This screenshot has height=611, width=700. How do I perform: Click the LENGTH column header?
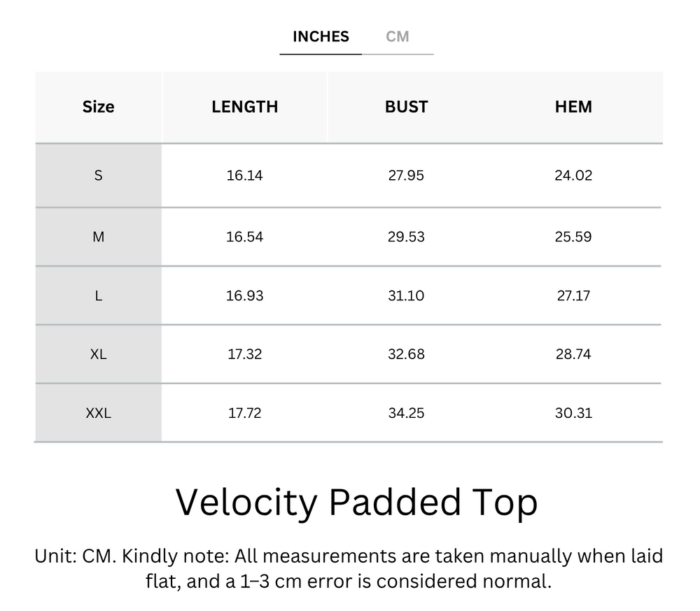click(245, 106)
